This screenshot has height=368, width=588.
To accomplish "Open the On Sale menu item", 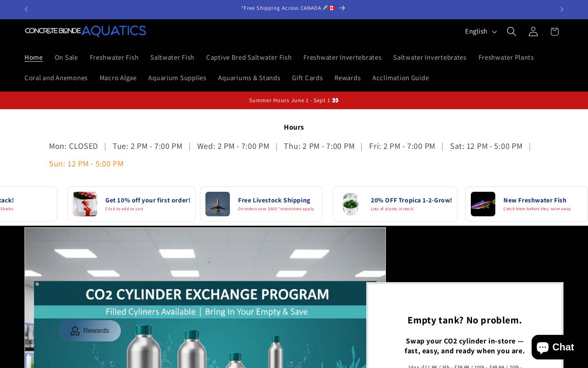I will (66, 57).
